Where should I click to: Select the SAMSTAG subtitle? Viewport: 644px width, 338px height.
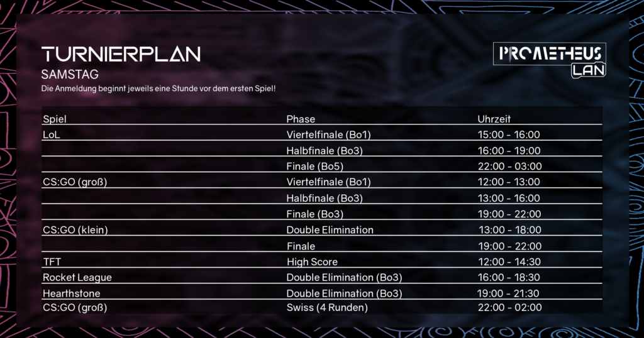coord(70,74)
